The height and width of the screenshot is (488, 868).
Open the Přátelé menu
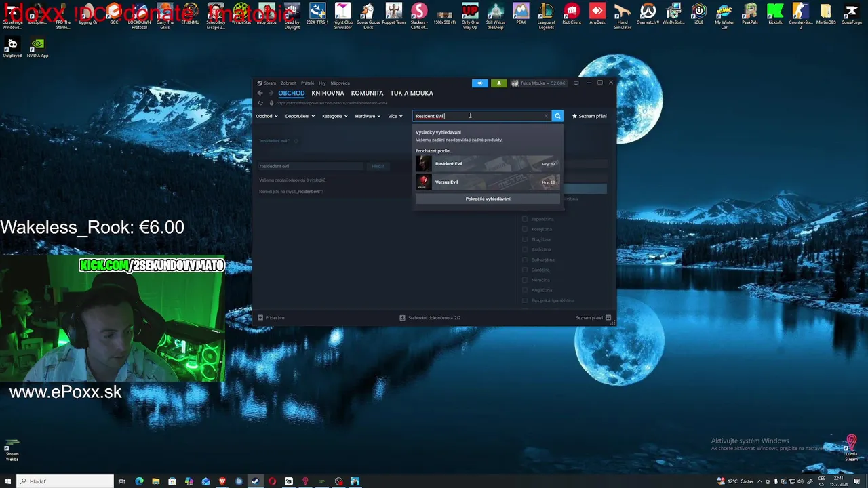pos(308,83)
